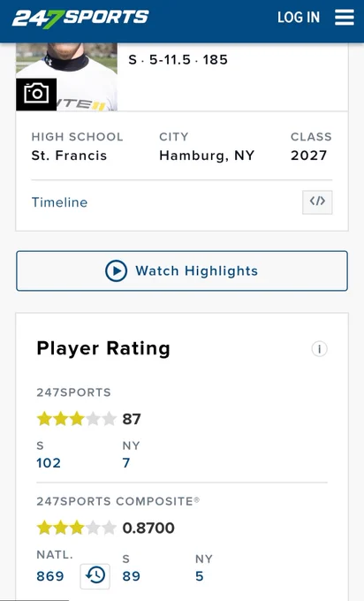Click the player profile photo
The width and height of the screenshot is (364, 601).
66,77
